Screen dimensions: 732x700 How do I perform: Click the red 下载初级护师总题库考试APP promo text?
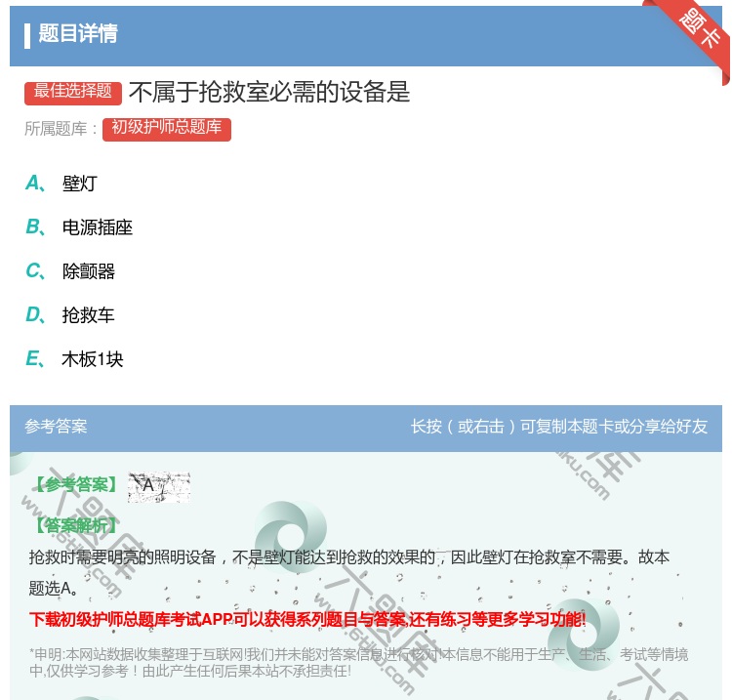point(307,620)
